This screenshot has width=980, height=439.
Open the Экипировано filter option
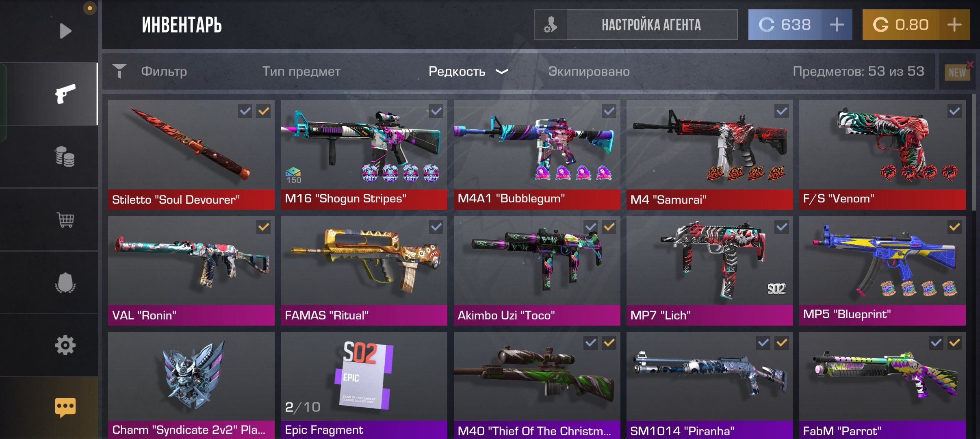point(589,72)
